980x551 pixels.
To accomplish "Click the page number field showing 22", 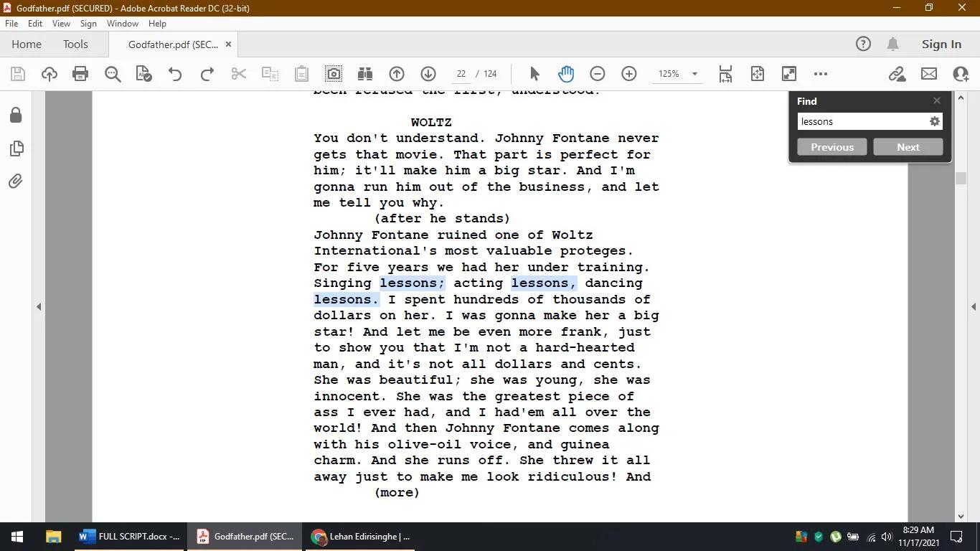I will tap(461, 74).
